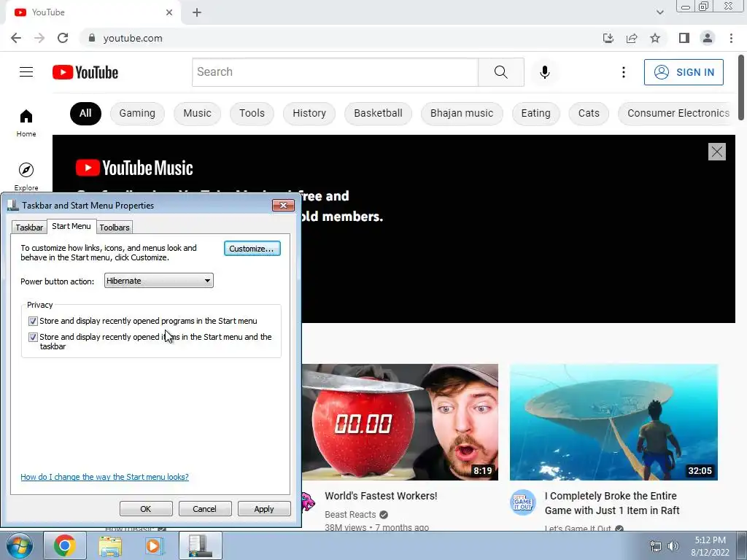Select the All filter chip
Viewport: 747px width, 560px height.
pyautogui.click(x=85, y=113)
